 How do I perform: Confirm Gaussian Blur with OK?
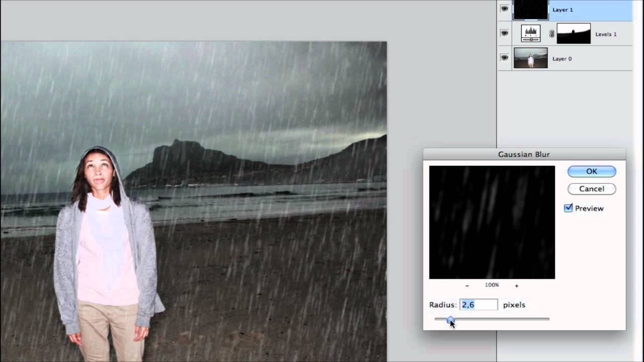coord(592,171)
